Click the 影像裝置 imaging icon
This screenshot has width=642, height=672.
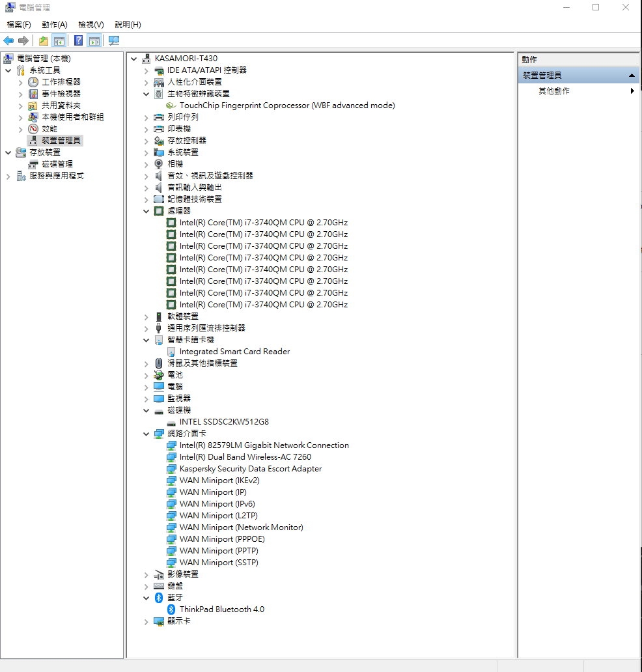pos(159,574)
